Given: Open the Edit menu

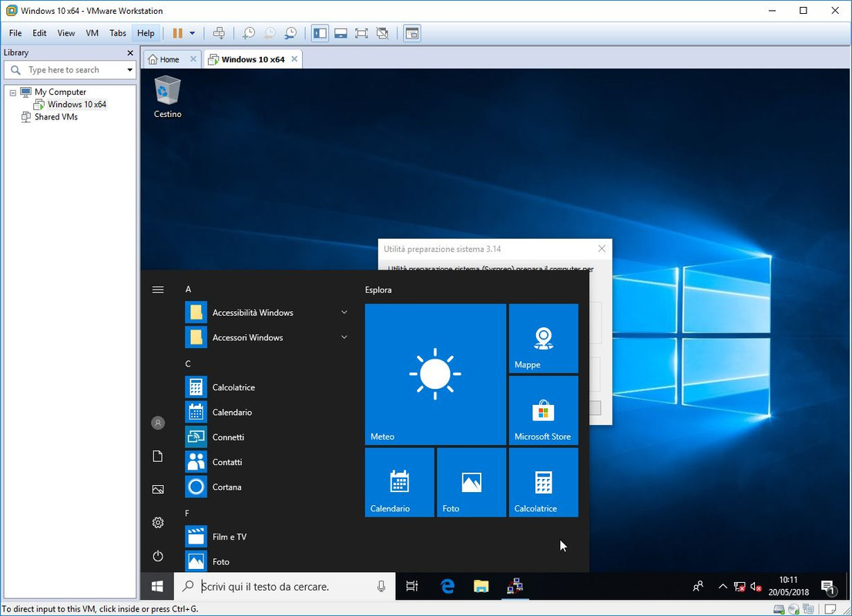Looking at the screenshot, I should [x=39, y=33].
